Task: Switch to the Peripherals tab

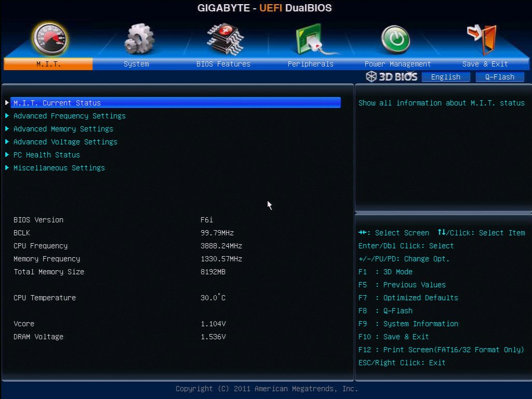Action: click(x=310, y=64)
